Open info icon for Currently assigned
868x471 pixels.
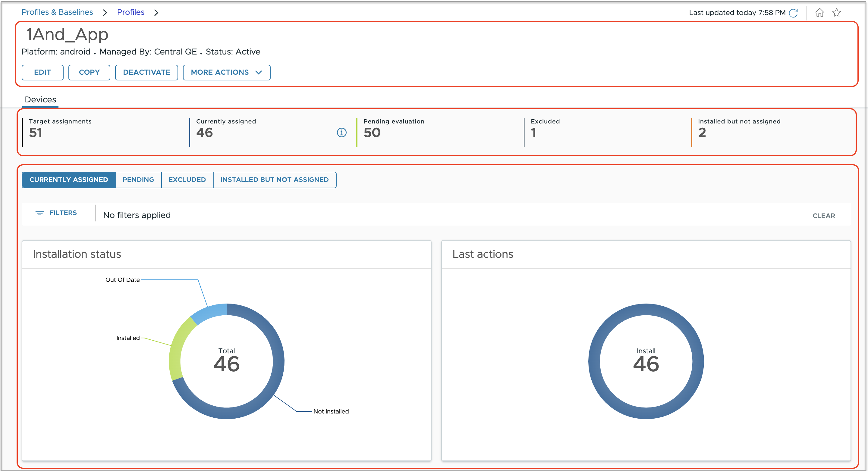coord(341,132)
